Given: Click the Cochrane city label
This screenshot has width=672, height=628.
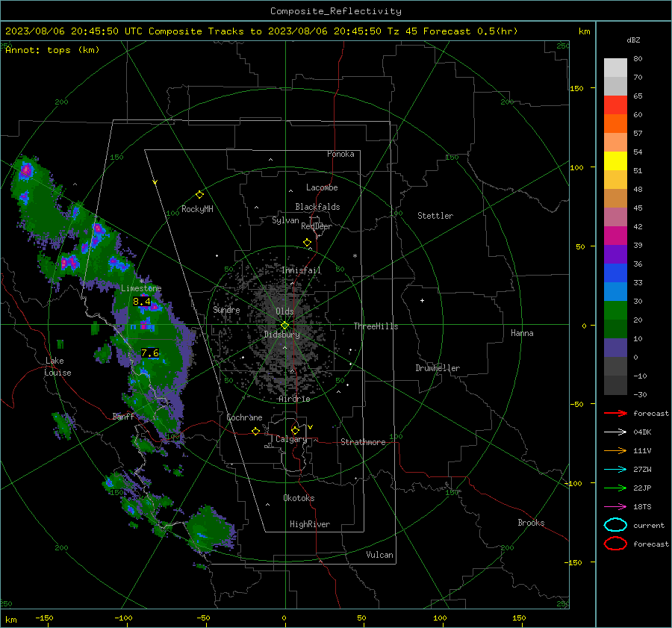Looking at the screenshot, I should 244,417.
